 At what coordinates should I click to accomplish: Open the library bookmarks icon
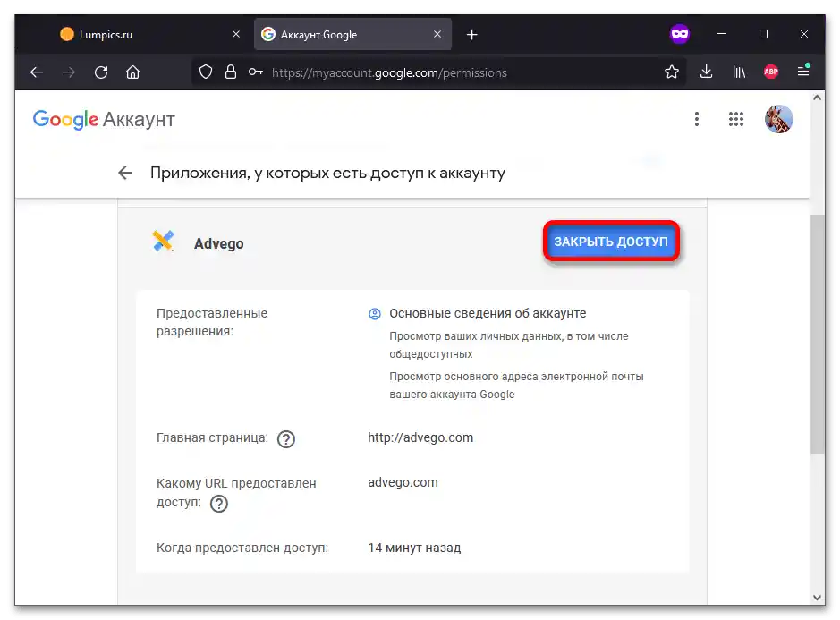739,72
